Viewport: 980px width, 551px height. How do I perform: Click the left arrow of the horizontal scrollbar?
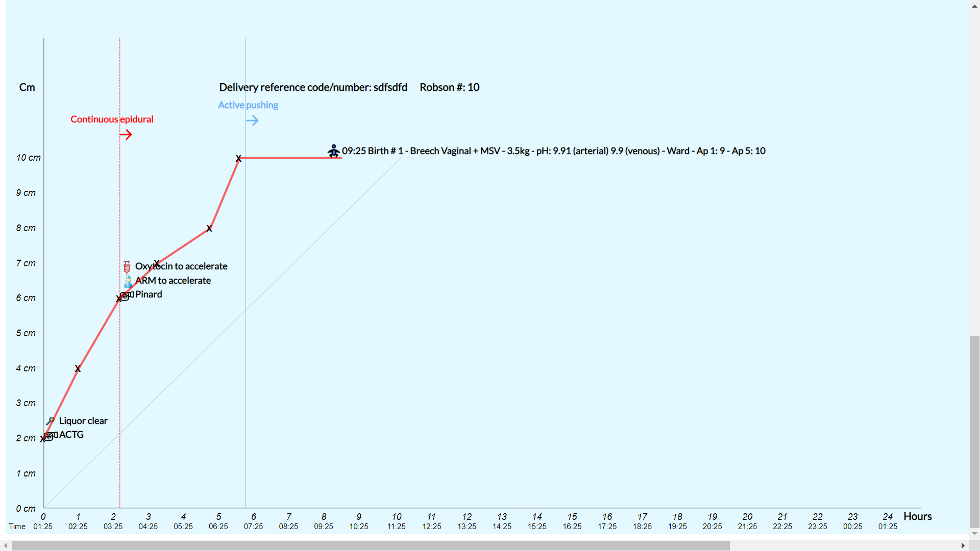coord(6,545)
